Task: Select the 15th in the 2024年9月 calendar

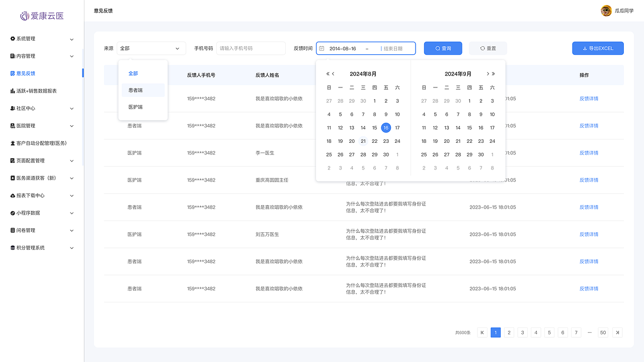Action: [469, 128]
